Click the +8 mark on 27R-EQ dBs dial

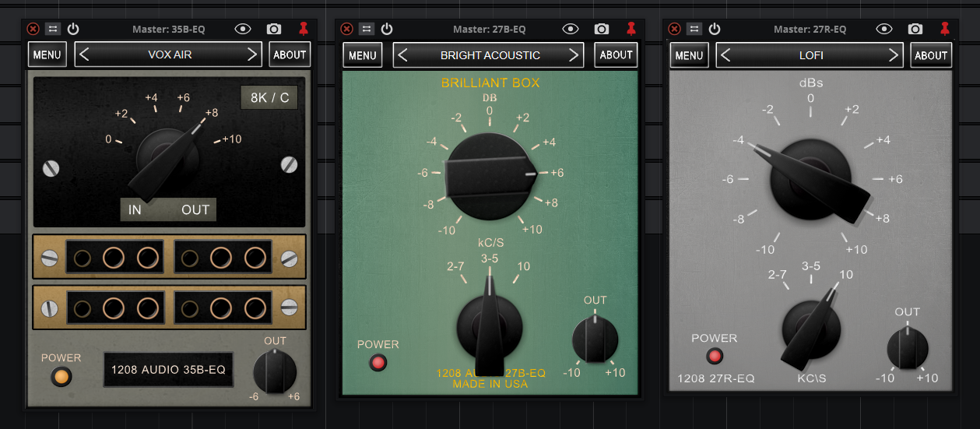(x=882, y=219)
